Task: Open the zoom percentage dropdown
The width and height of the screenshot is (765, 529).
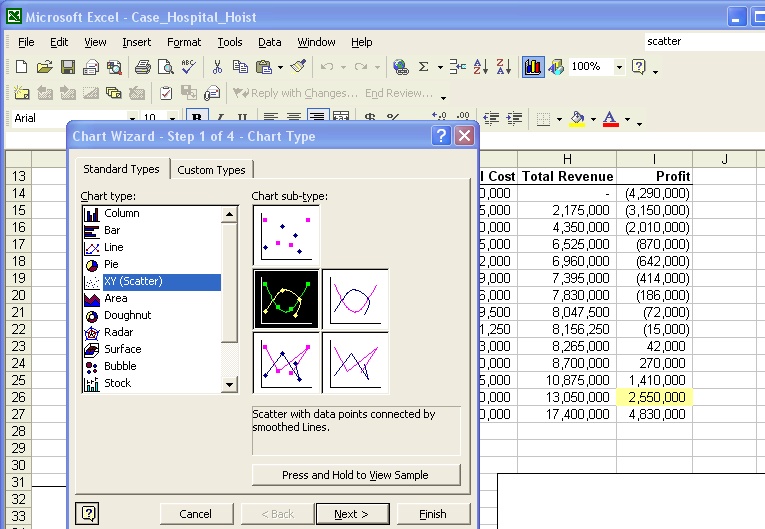Action: click(x=619, y=67)
